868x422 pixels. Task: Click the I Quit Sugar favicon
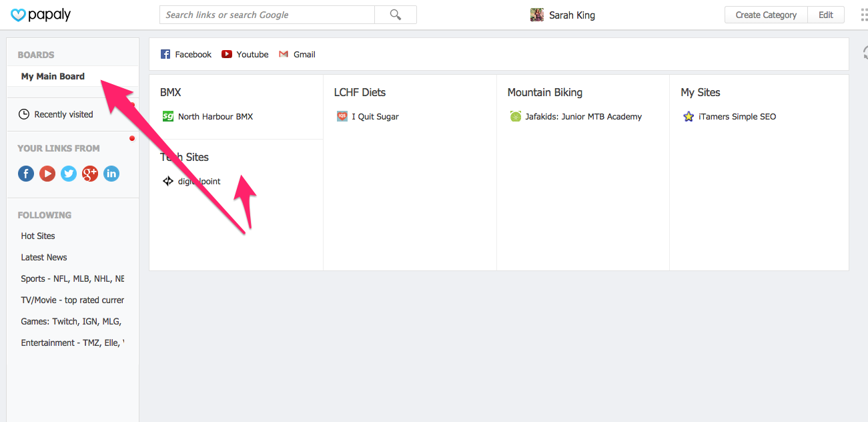click(x=342, y=116)
